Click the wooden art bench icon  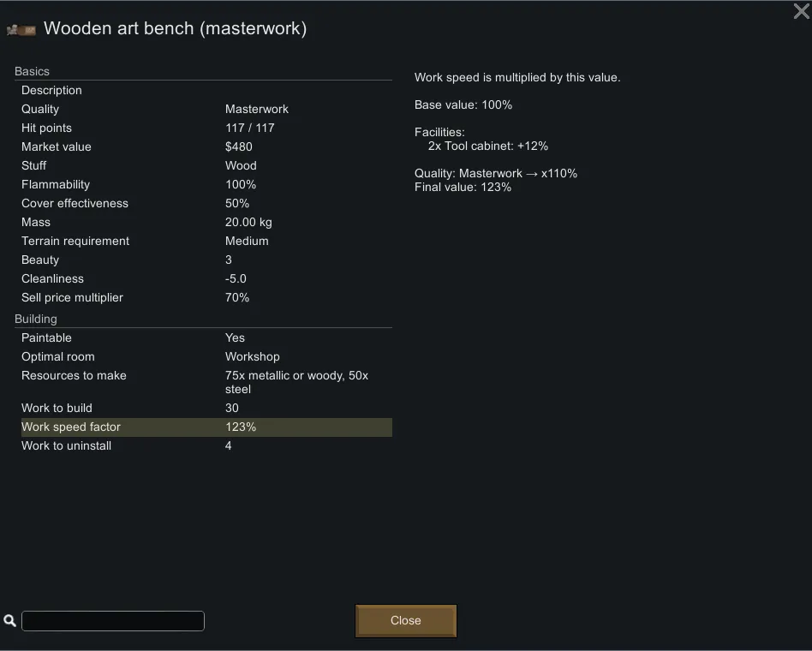pyautogui.click(x=21, y=30)
